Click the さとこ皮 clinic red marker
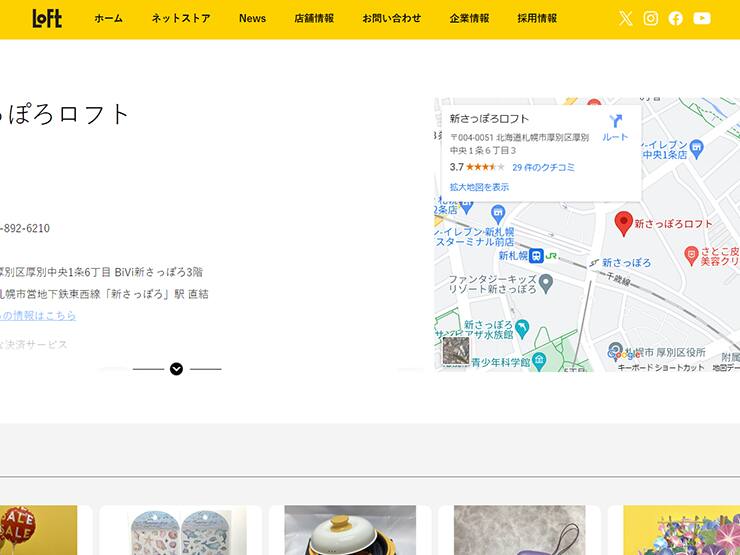The height and width of the screenshot is (555, 740). click(691, 255)
